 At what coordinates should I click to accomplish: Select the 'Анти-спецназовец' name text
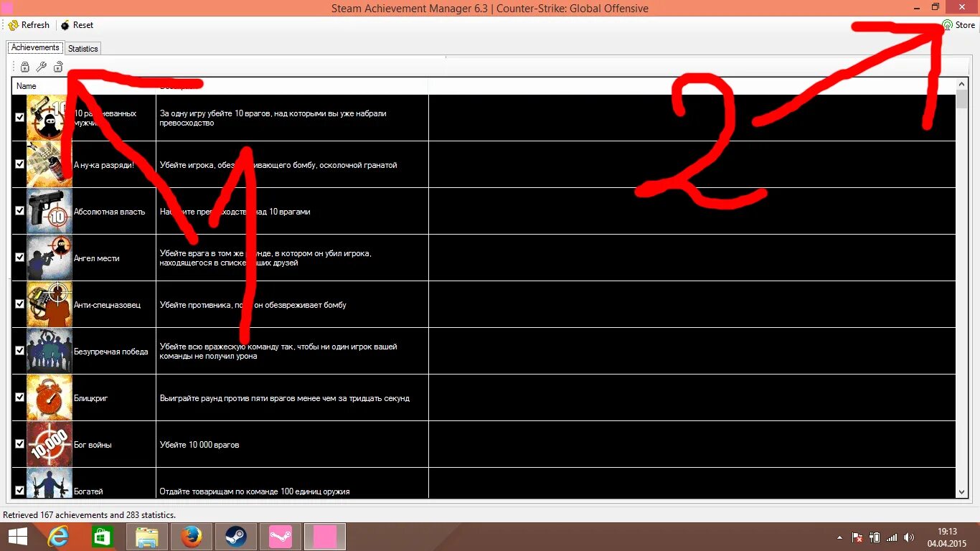[x=107, y=305]
